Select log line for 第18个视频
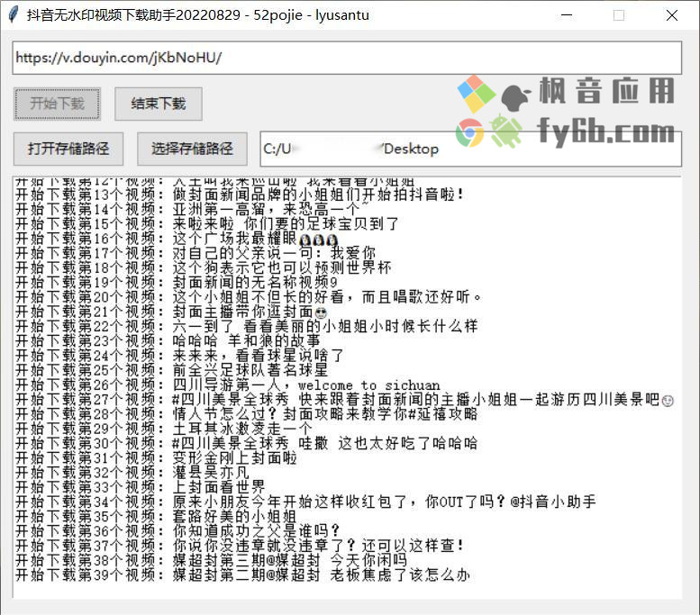700x615 pixels. (204, 267)
